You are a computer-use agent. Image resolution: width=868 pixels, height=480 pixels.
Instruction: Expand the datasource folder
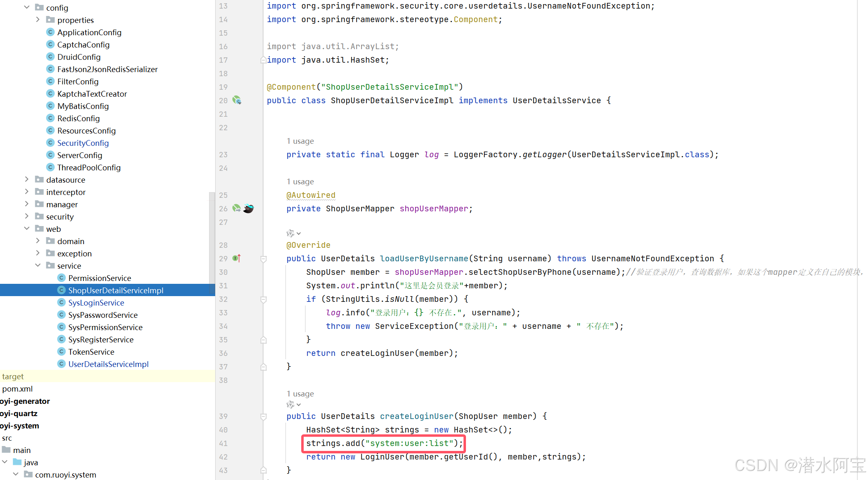27,179
